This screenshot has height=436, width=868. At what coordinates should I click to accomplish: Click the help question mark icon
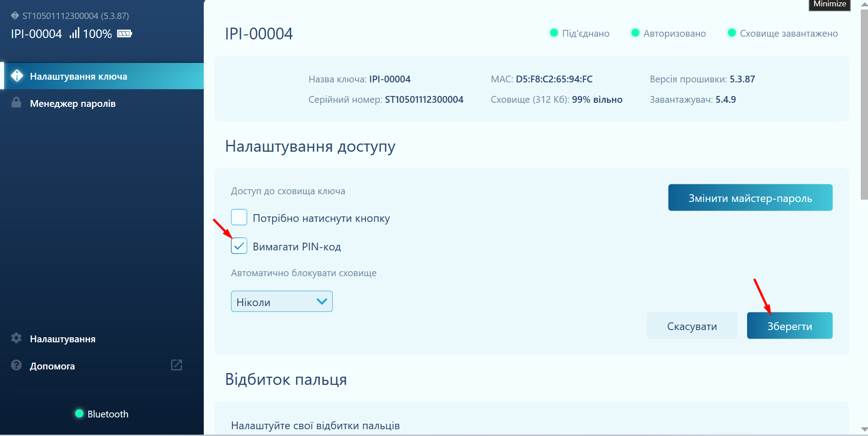(x=16, y=365)
